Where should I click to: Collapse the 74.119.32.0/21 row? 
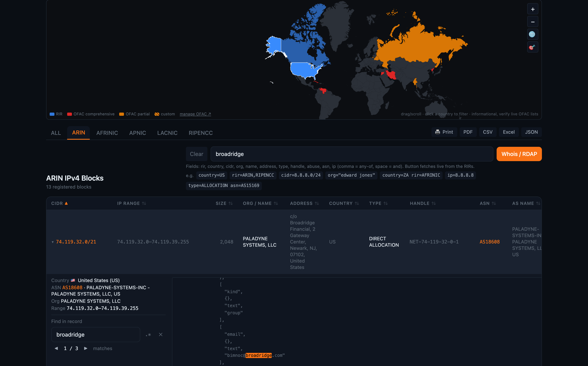[53, 242]
